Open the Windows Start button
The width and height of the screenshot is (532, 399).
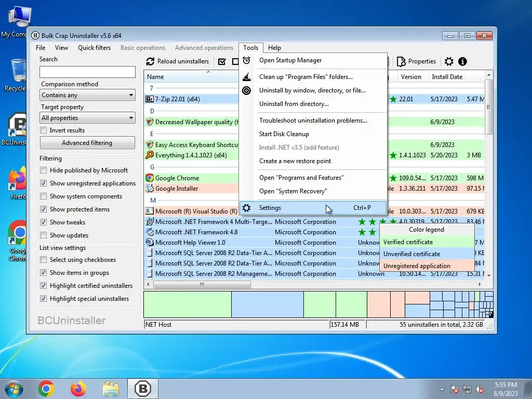[x=14, y=389]
